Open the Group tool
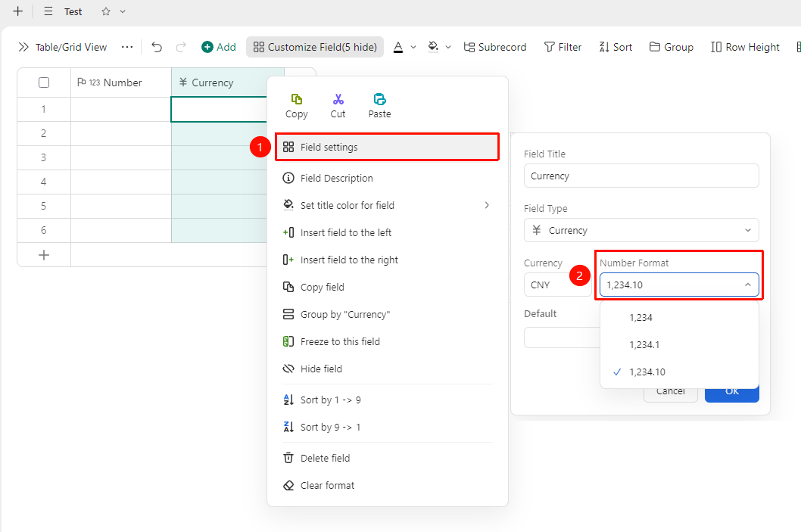Screen dimensions: 801x532 672,47
